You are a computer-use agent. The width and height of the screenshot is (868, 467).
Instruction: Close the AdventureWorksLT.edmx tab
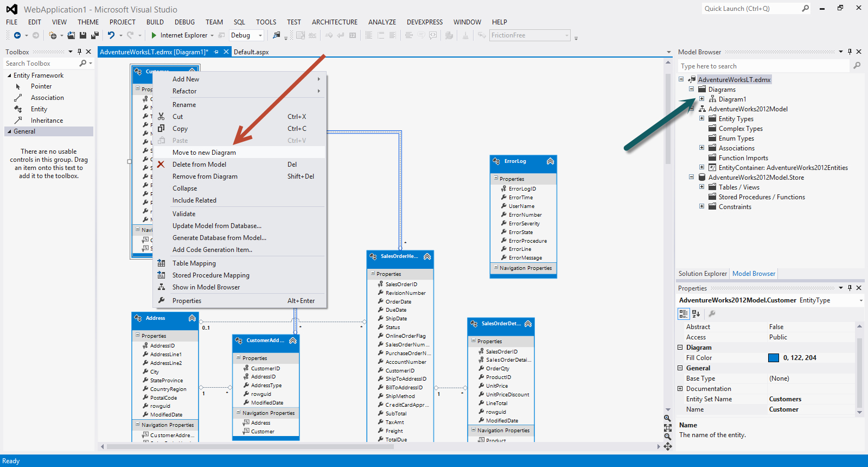[x=226, y=52]
